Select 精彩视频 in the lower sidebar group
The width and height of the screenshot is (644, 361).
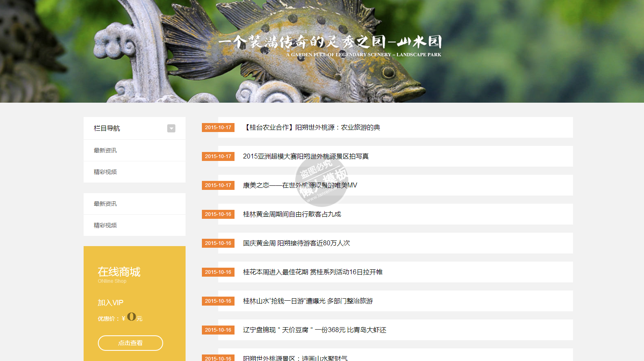click(x=105, y=225)
